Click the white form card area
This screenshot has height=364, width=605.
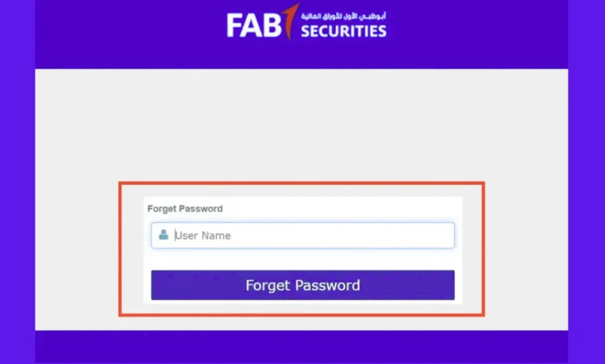coord(302,260)
